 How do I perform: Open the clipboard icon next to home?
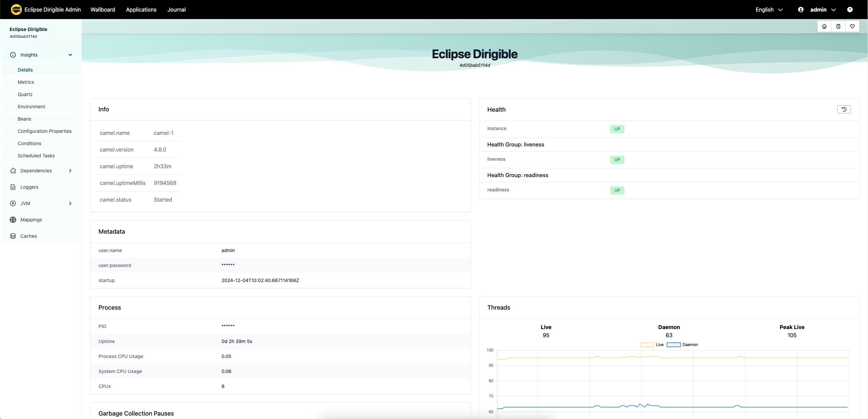click(x=838, y=26)
